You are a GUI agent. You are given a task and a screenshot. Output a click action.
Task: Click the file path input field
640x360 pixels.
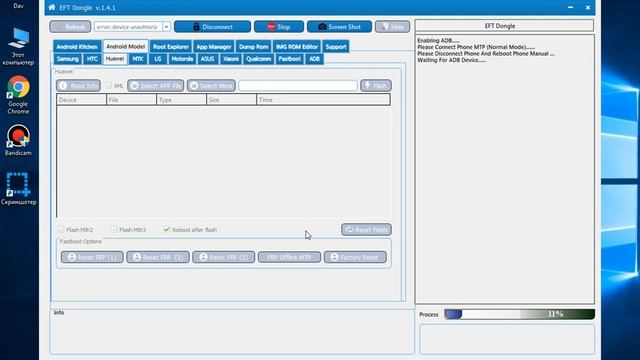pyautogui.click(x=298, y=85)
